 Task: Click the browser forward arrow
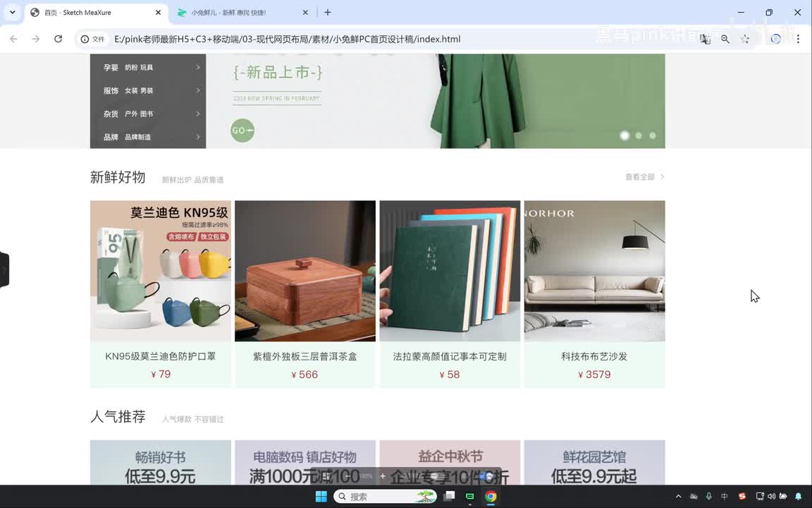36,39
